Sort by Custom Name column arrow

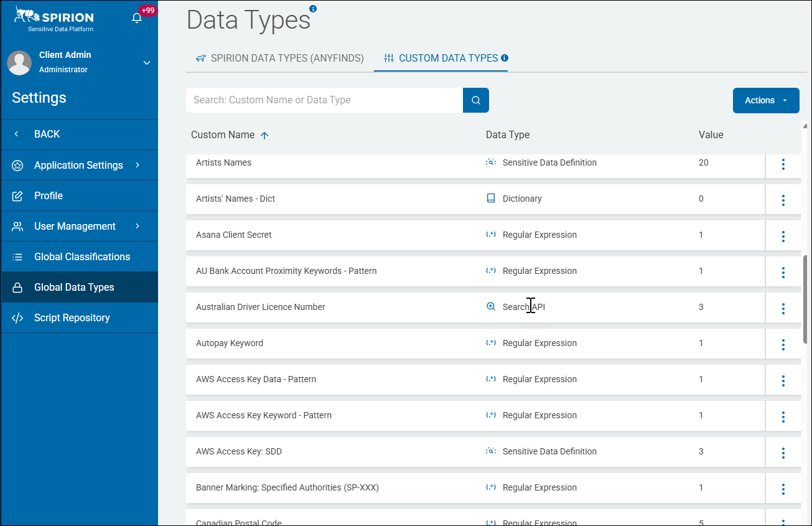(x=264, y=135)
